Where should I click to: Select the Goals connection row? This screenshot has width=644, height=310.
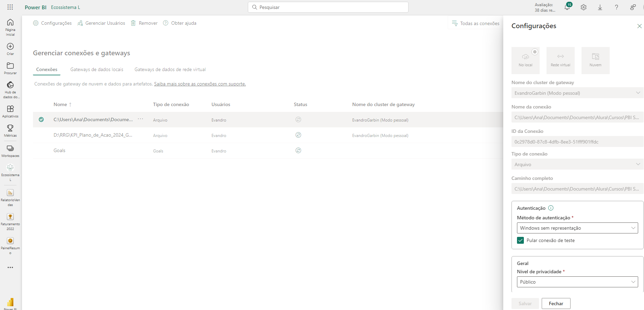268,151
